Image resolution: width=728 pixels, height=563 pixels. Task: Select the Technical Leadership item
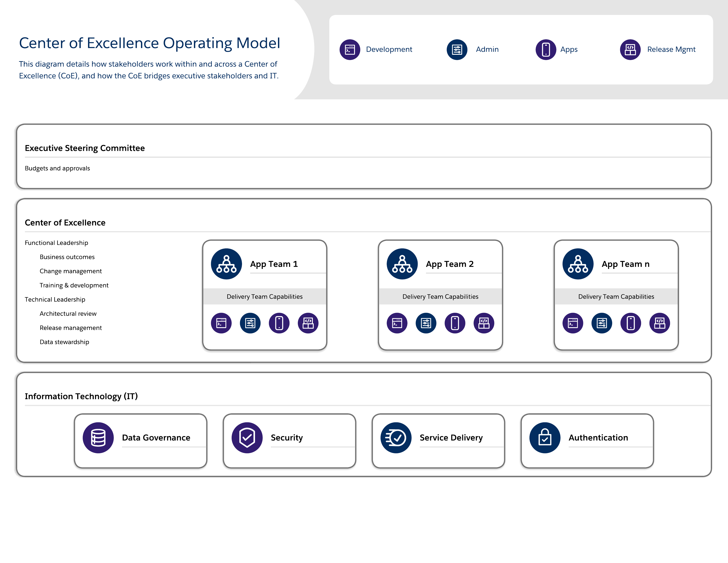(x=55, y=300)
